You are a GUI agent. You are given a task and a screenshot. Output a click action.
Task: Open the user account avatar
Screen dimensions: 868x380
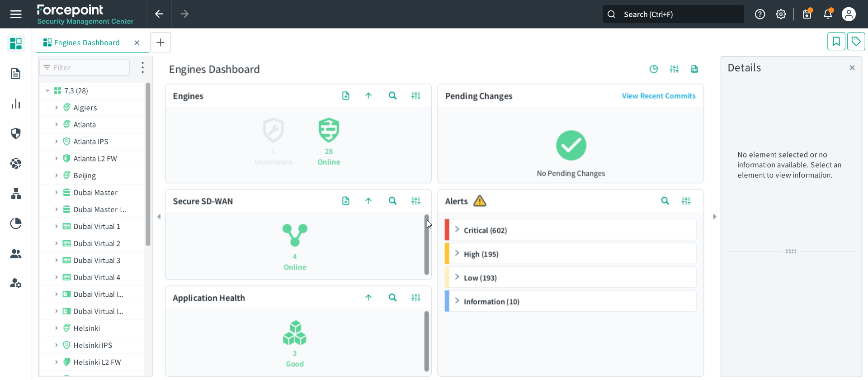coord(849,14)
